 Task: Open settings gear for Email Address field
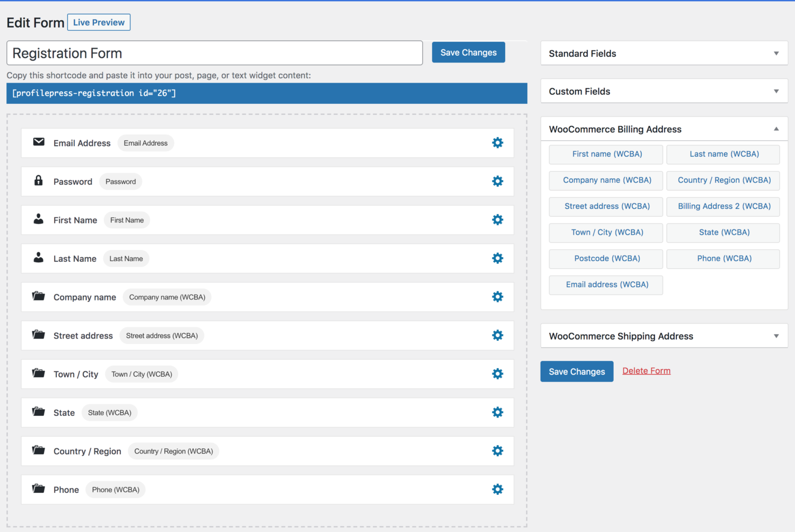498,143
